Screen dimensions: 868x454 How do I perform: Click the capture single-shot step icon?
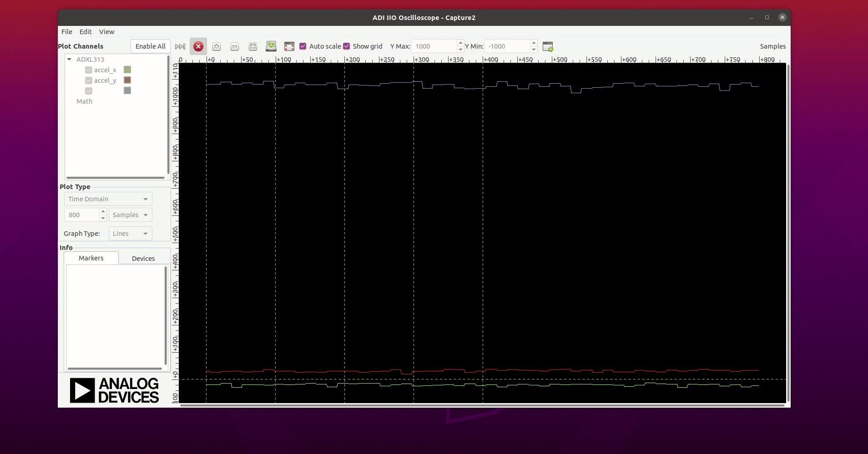click(x=180, y=46)
